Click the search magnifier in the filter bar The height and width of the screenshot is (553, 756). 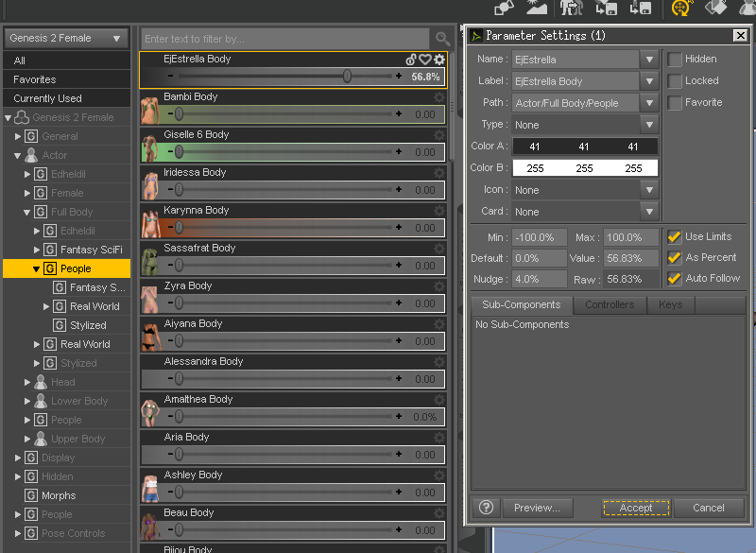(x=443, y=39)
